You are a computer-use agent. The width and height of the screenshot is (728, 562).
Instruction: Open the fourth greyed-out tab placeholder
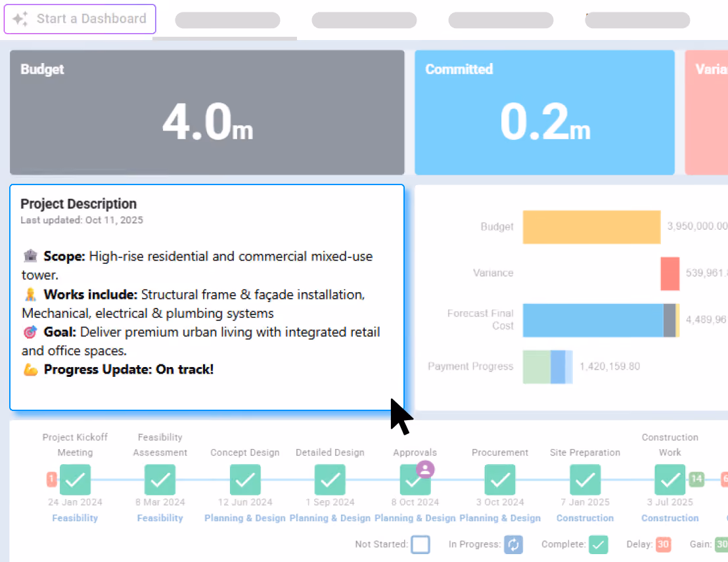tap(637, 20)
